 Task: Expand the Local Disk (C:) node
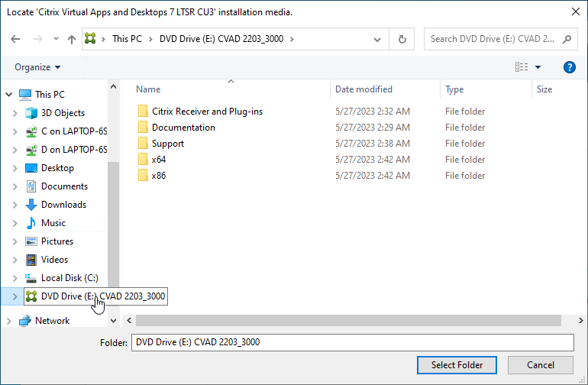[15, 278]
